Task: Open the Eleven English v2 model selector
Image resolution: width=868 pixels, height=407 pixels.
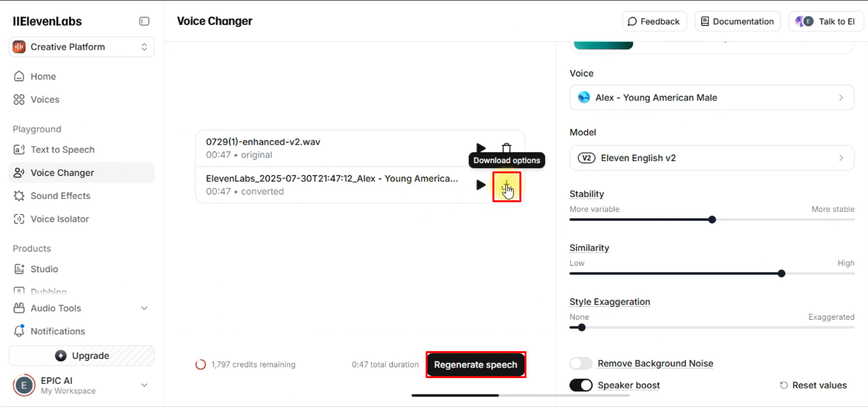Action: (711, 158)
